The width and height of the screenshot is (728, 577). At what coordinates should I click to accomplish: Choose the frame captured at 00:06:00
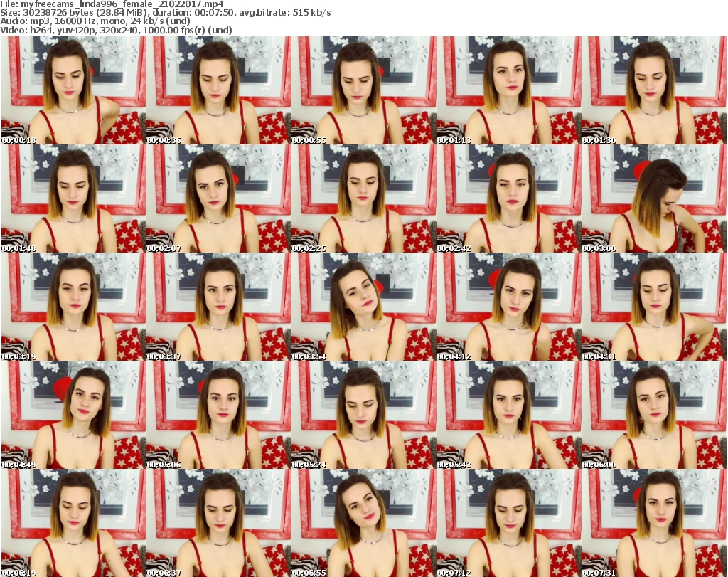(653, 415)
